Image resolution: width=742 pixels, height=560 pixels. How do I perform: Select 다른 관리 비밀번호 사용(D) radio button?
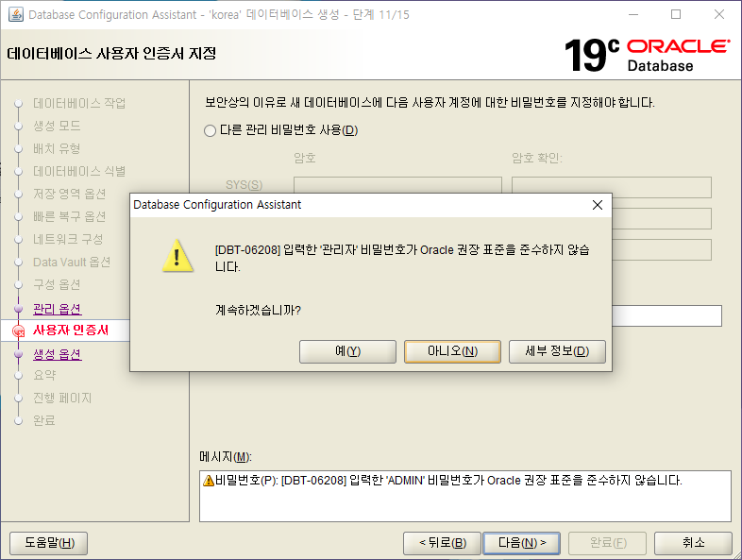coord(210,130)
